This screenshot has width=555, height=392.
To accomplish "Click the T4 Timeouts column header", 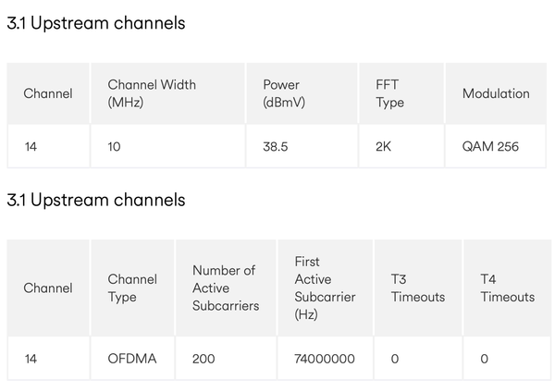I will [507, 288].
